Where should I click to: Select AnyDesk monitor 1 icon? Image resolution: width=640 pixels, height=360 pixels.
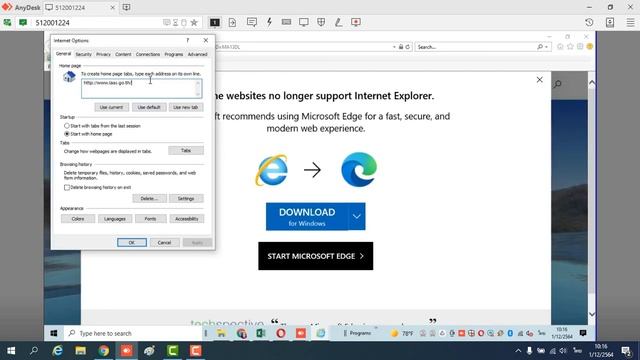(215, 22)
